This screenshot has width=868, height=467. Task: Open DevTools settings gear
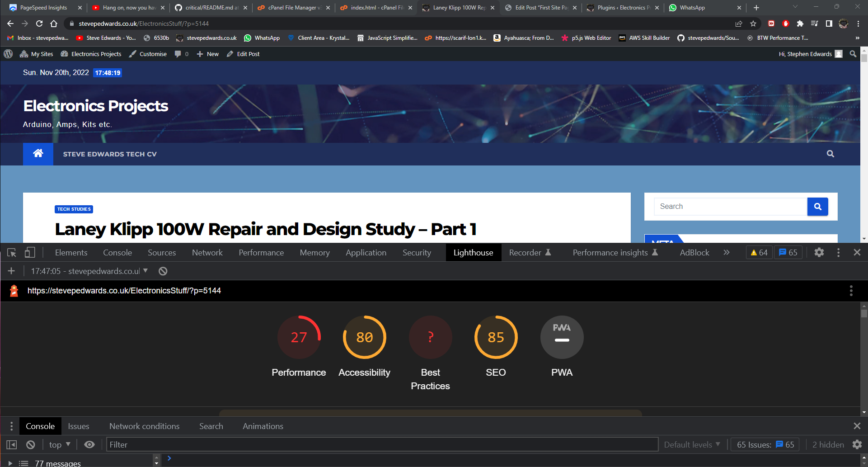pos(819,253)
